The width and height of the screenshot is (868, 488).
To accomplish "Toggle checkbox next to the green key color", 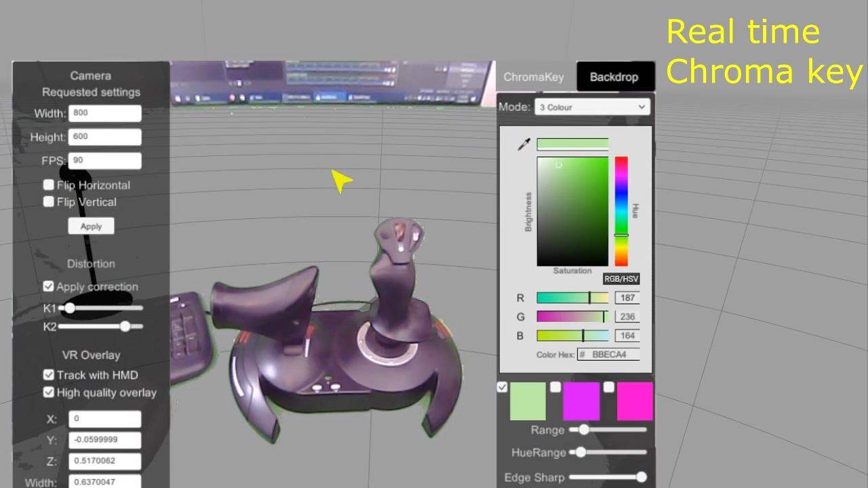I will click(x=502, y=386).
